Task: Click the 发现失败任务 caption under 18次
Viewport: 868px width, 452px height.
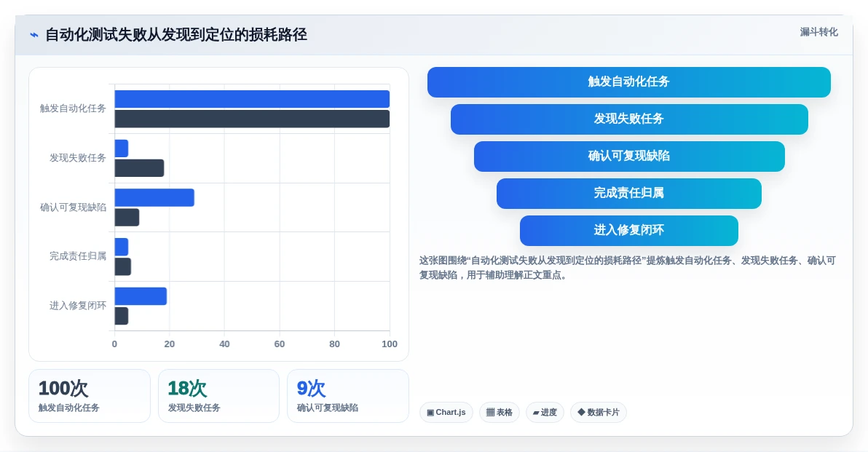Action: pos(194,408)
